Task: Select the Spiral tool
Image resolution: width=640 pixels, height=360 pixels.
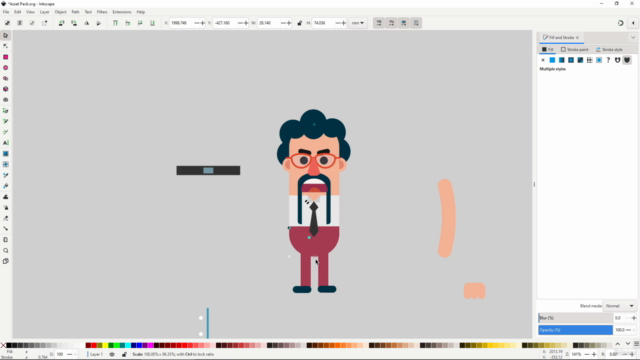Action: coord(6,100)
